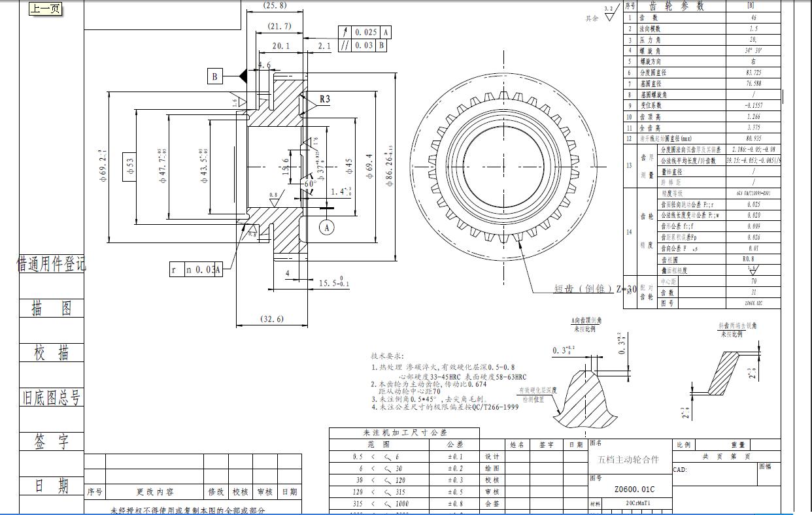Screen dimensions: 812x515
Task: Select the drawing number Z0600.01C
Action: tap(634, 490)
